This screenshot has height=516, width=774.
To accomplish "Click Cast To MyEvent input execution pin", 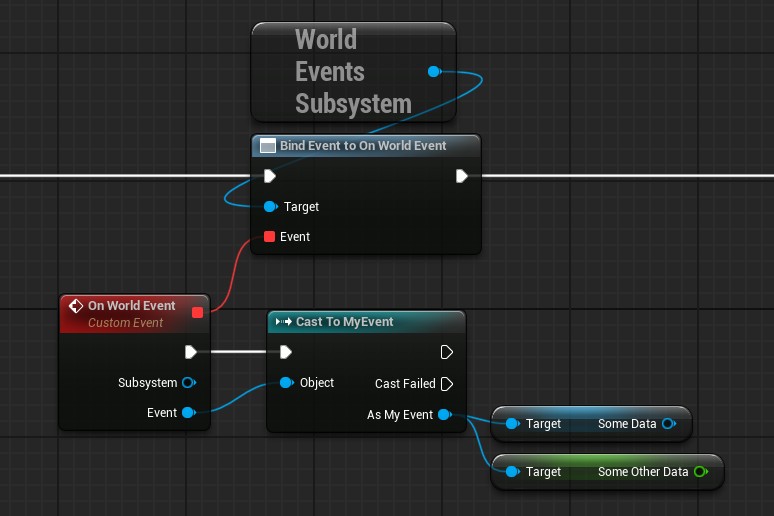I will point(285,352).
